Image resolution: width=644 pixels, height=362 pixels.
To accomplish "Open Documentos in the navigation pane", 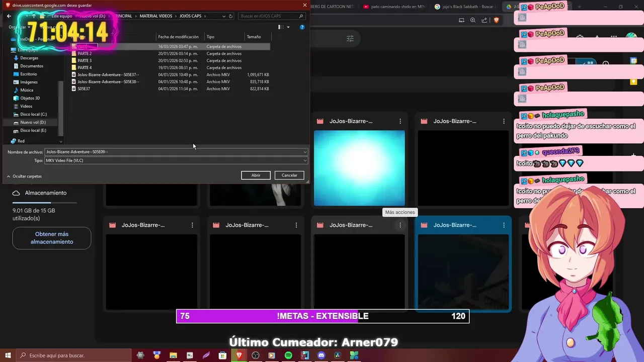I will [32, 66].
